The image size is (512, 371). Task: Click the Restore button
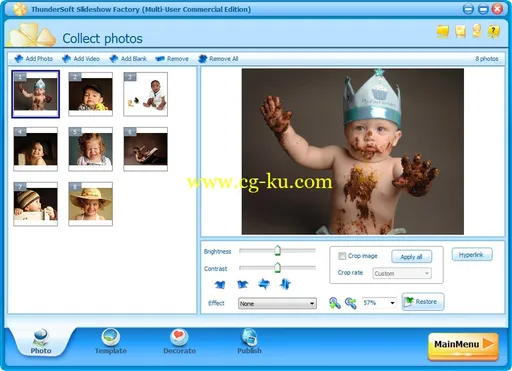point(423,302)
